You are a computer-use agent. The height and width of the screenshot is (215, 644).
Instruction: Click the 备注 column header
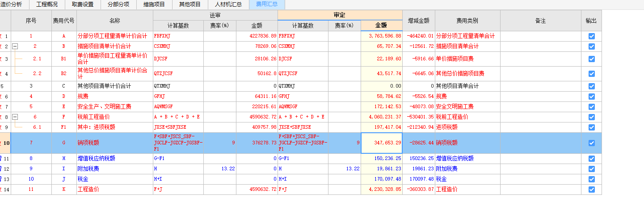[541, 21]
